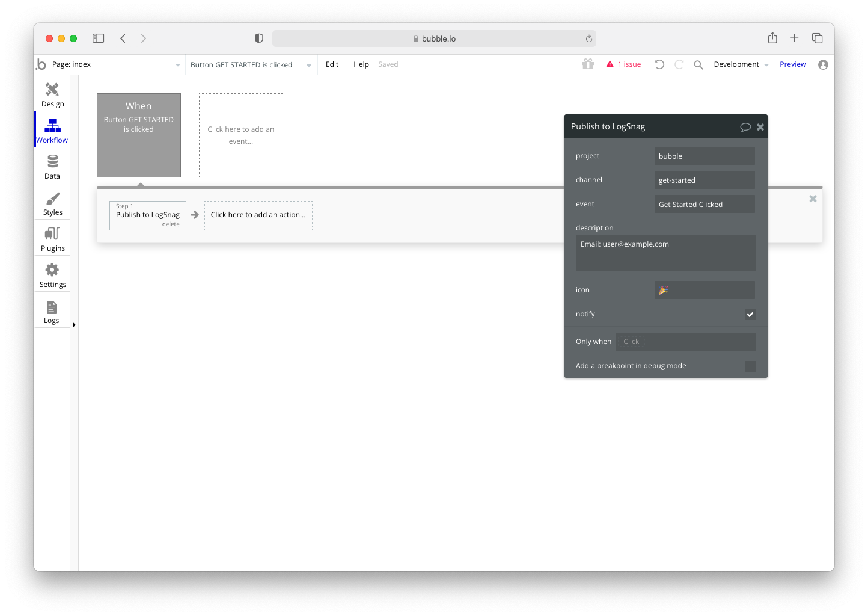Expand the sidebar collapse arrow
868x616 pixels.
[74, 325]
